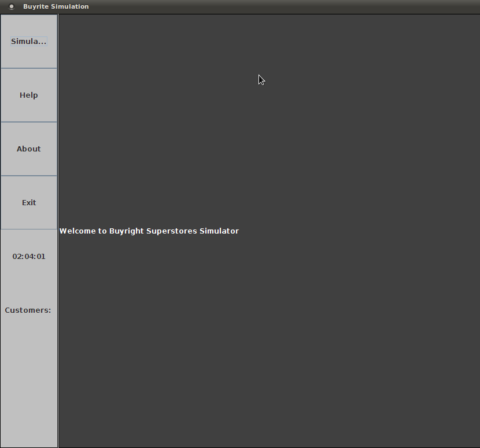Click the word Simulator in welcome message
This screenshot has width=480, height=448.
(x=219, y=231)
